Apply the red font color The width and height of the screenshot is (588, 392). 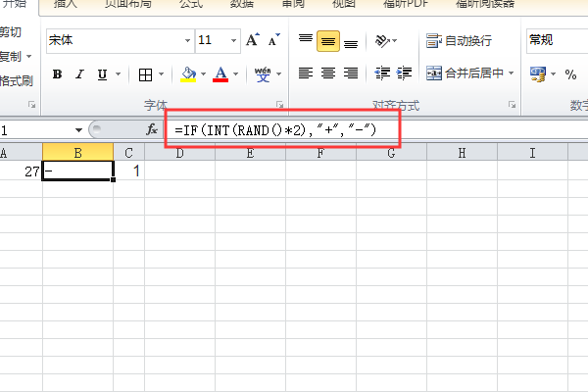[x=220, y=74]
